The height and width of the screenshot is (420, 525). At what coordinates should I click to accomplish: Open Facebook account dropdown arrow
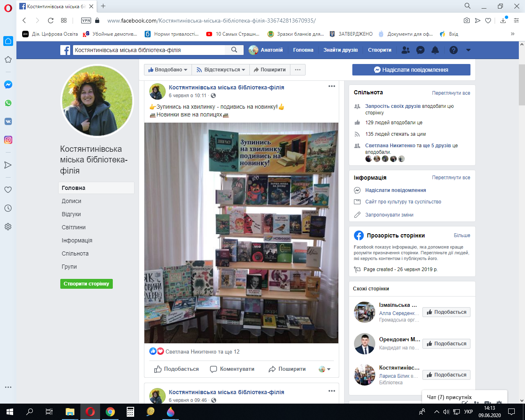[468, 50]
